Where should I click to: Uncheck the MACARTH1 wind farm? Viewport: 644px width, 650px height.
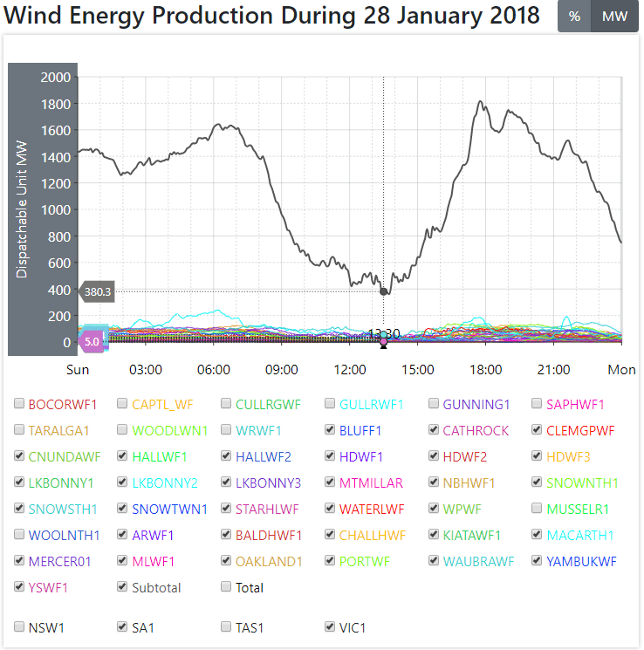(538, 535)
